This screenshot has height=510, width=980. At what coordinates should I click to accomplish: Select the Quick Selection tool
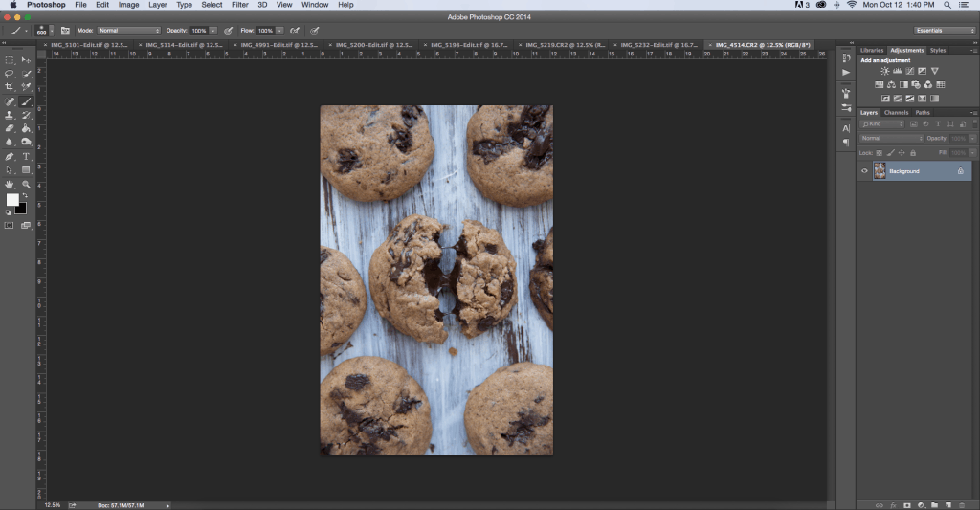[26, 73]
